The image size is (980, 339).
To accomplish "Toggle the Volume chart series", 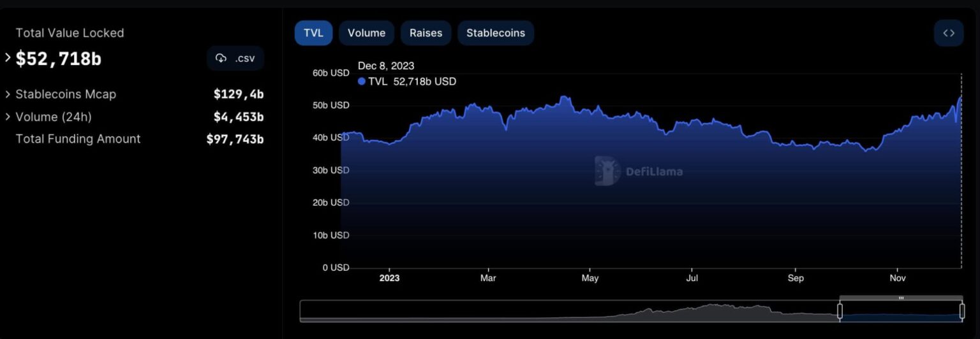I will pos(366,33).
